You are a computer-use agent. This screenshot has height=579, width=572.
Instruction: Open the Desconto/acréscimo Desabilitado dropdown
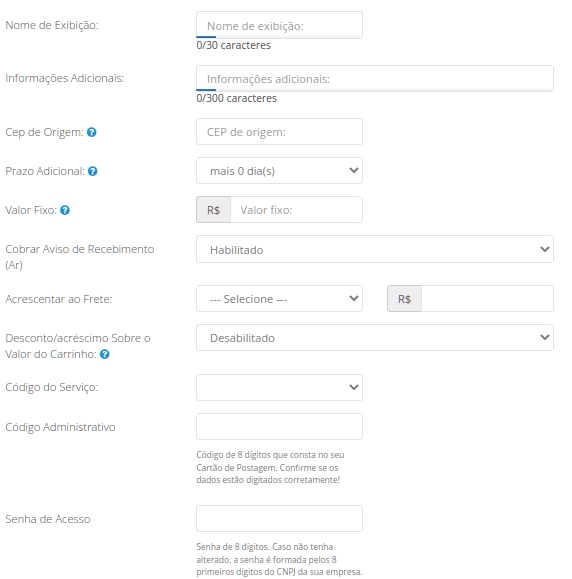pyautogui.click(x=375, y=338)
